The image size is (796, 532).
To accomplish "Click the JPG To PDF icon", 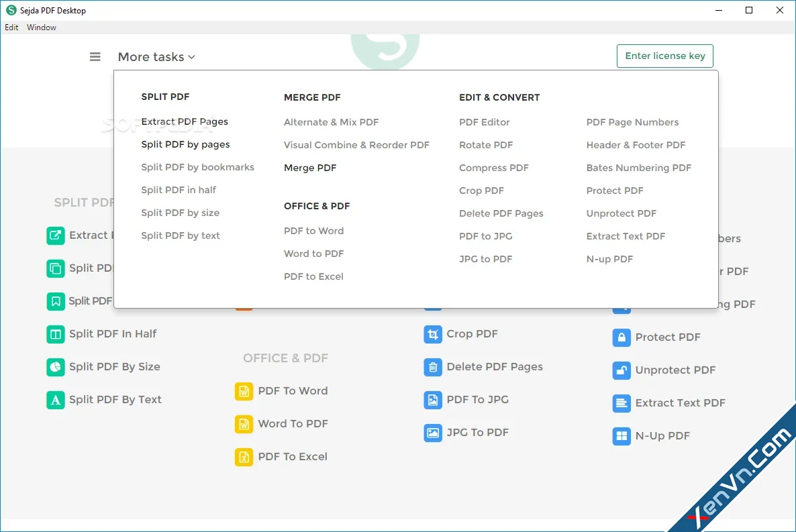I will pos(432,433).
